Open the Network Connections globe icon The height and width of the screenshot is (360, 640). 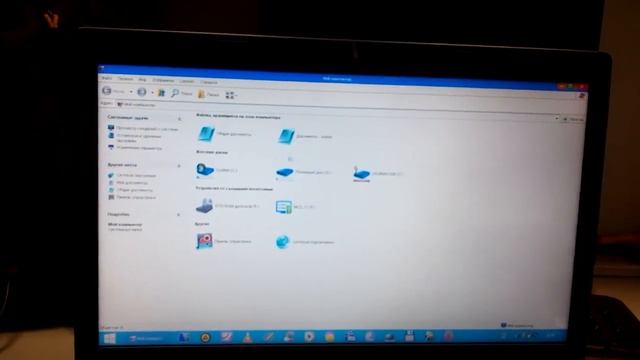pyautogui.click(x=282, y=242)
